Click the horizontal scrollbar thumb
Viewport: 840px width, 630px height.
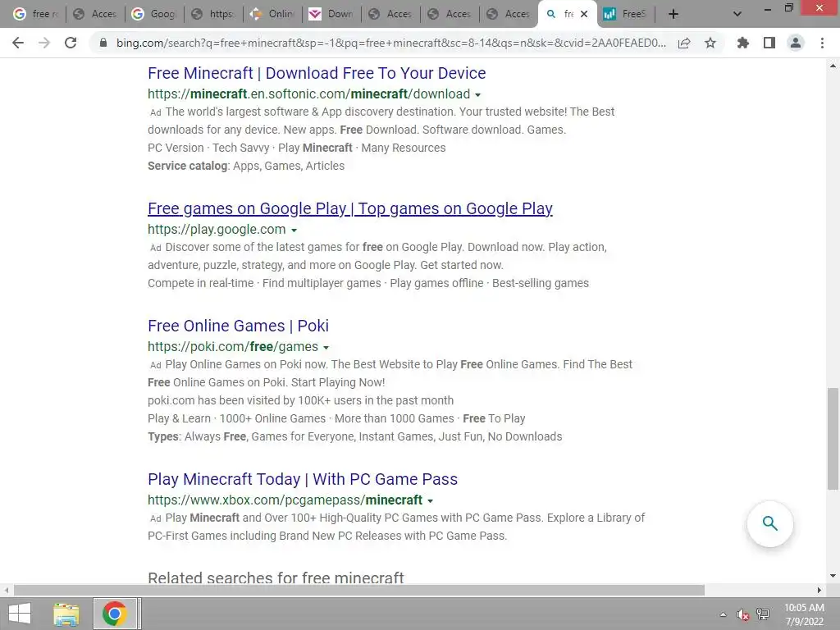coord(359,590)
